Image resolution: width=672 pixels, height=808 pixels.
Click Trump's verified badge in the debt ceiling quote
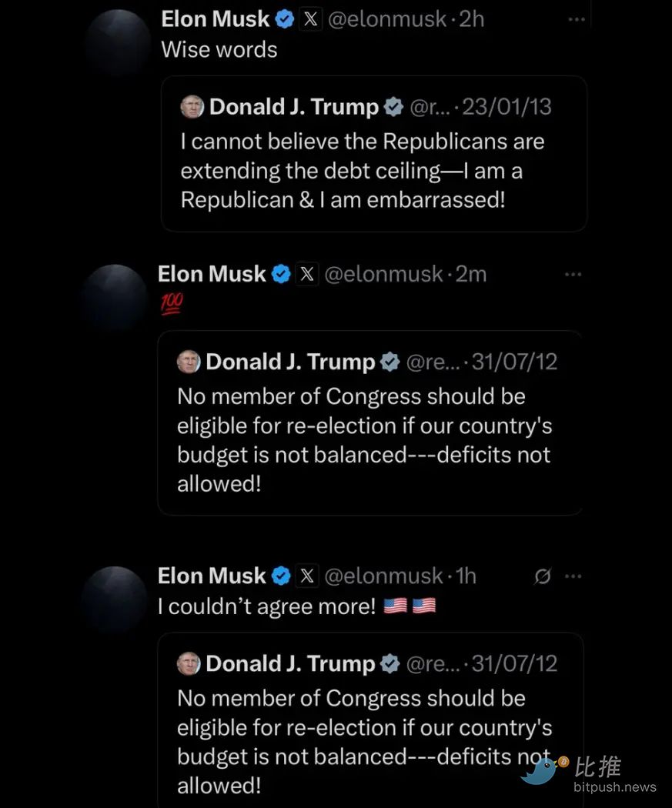click(x=393, y=107)
